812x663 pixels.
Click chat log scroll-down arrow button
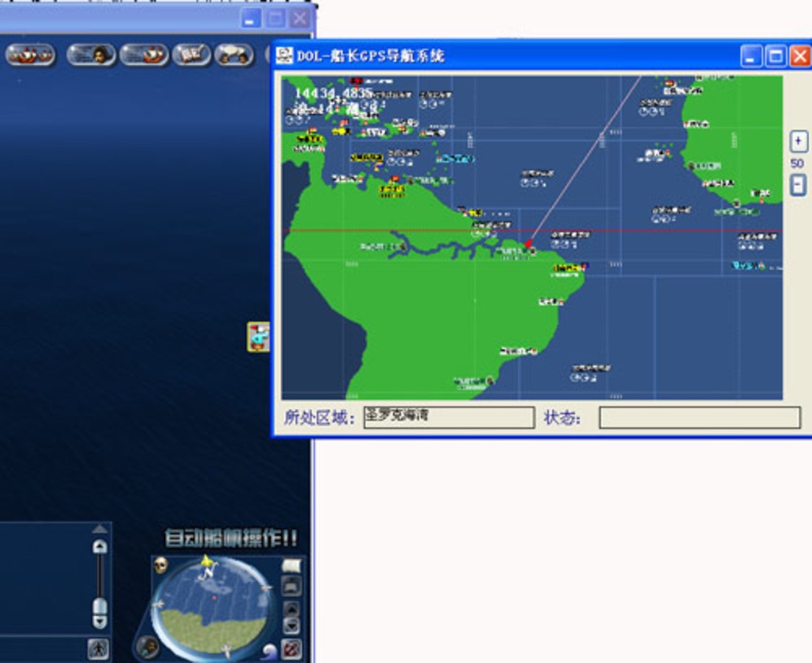pyautogui.click(x=99, y=621)
